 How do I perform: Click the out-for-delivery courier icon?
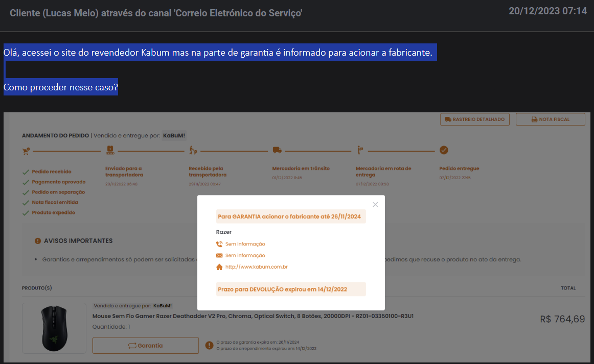tap(360, 150)
